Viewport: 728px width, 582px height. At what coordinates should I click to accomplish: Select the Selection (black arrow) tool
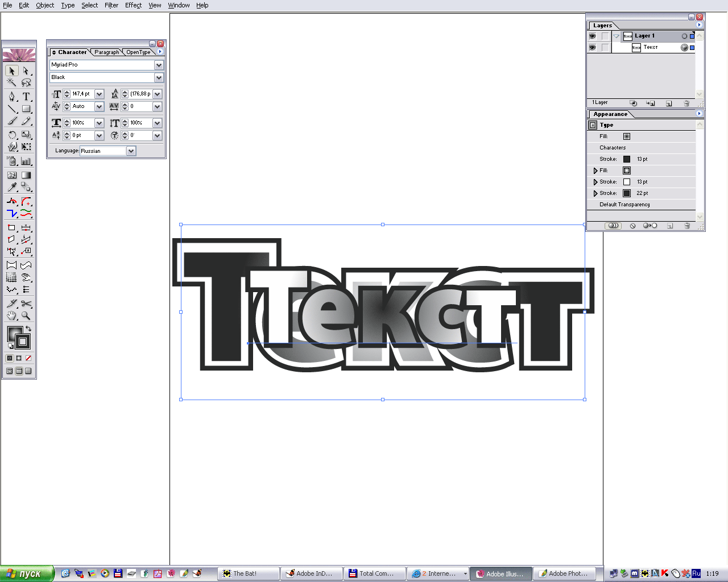12,70
